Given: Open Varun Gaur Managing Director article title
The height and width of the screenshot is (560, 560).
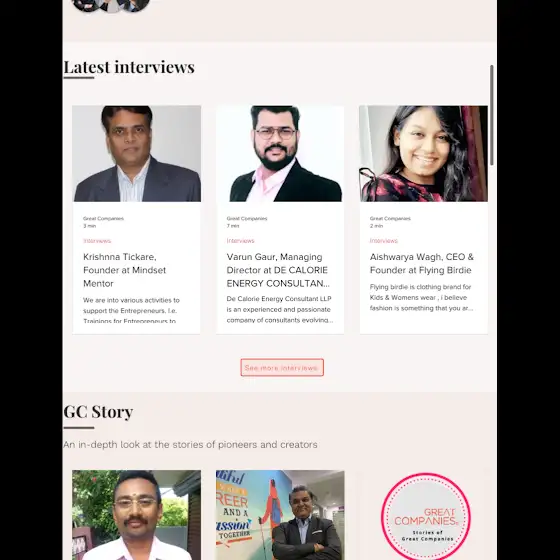Looking at the screenshot, I should [278, 270].
